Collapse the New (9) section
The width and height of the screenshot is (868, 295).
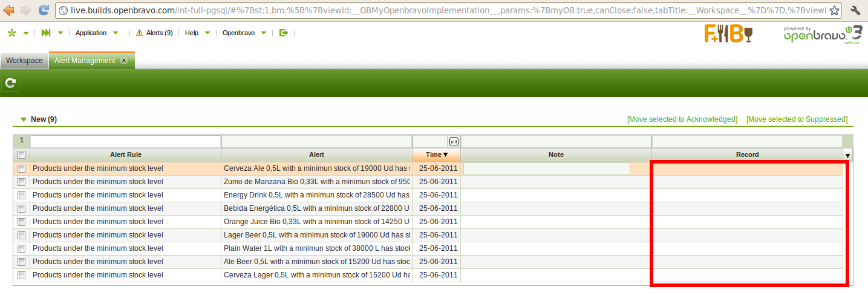coord(24,119)
